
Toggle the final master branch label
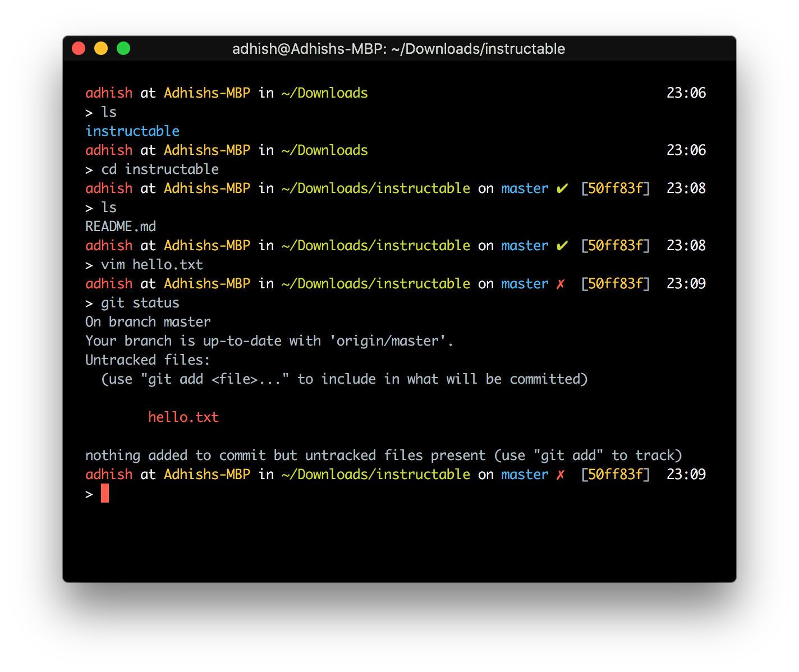pyautogui.click(x=524, y=474)
